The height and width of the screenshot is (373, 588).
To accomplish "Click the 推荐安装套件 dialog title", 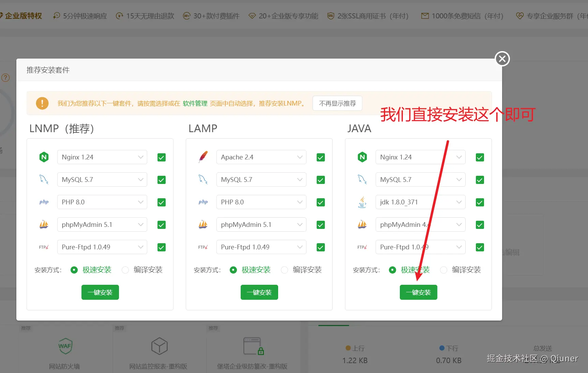I will coord(48,70).
